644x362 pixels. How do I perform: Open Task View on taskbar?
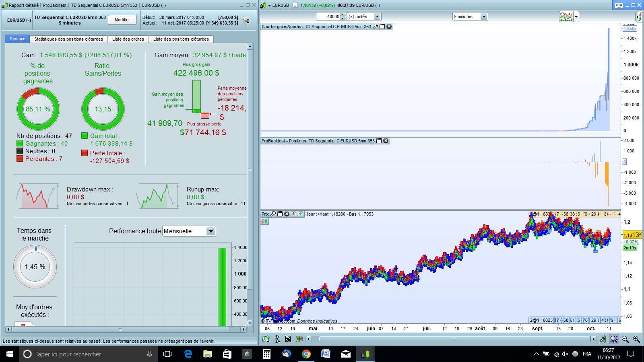[x=167, y=354]
